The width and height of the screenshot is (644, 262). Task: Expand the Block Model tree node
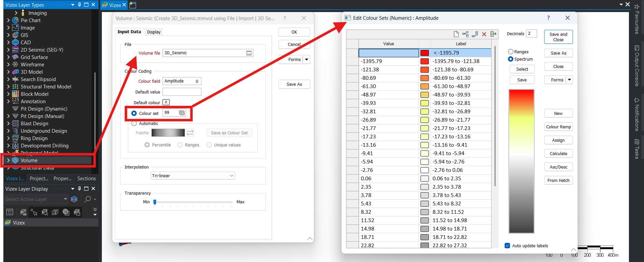(x=8, y=94)
